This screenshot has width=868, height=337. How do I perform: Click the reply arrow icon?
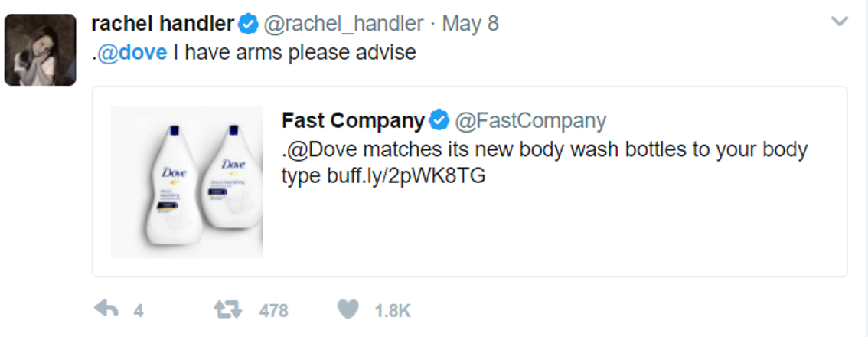(106, 309)
